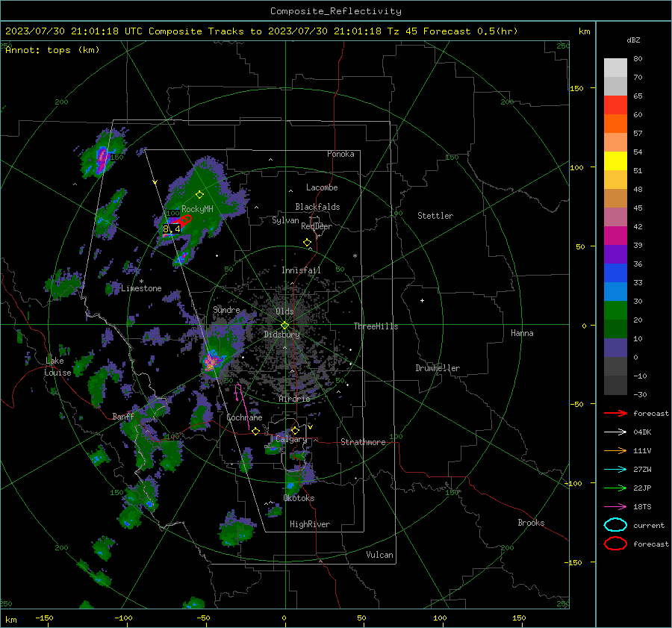
Task: Click the Strathmore city label
Action: click(x=363, y=442)
